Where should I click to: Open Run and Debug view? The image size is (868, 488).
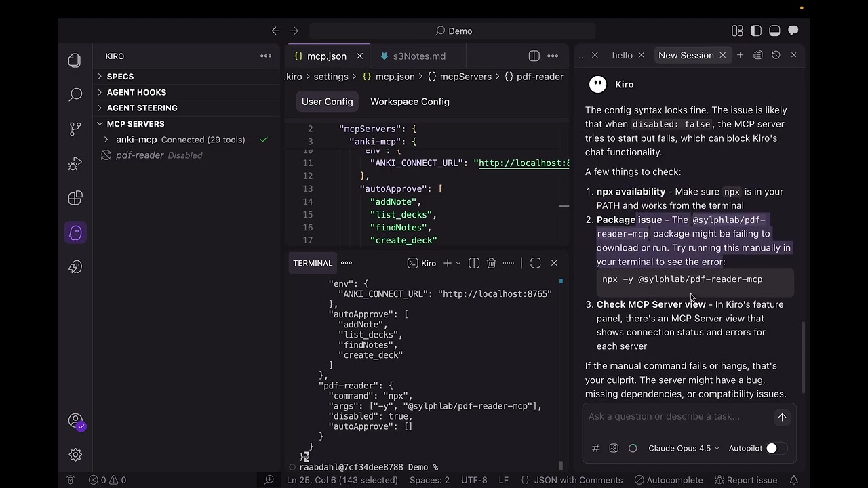point(75,163)
